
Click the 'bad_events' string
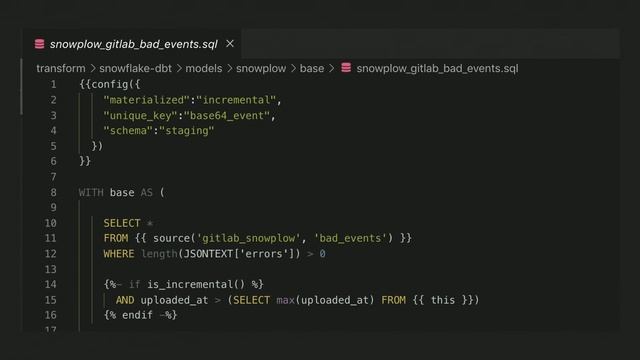(x=350, y=238)
